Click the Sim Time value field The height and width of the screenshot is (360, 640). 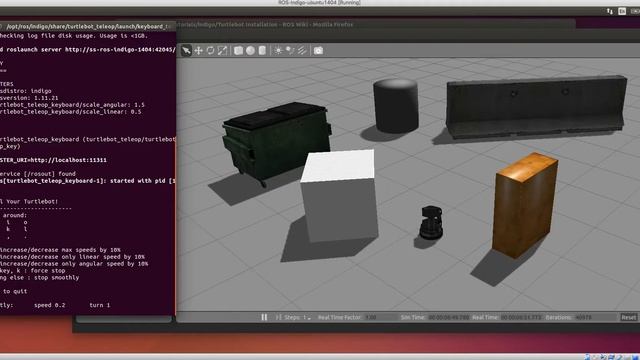click(x=449, y=317)
